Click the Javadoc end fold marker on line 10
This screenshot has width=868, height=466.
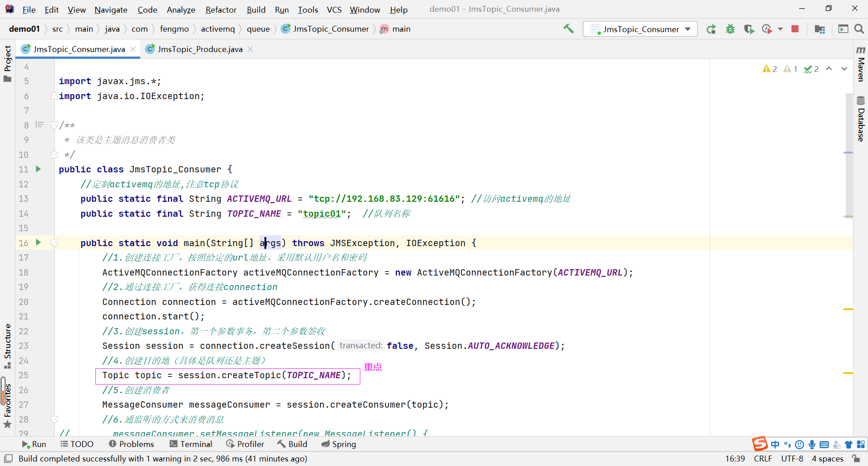[54, 155]
